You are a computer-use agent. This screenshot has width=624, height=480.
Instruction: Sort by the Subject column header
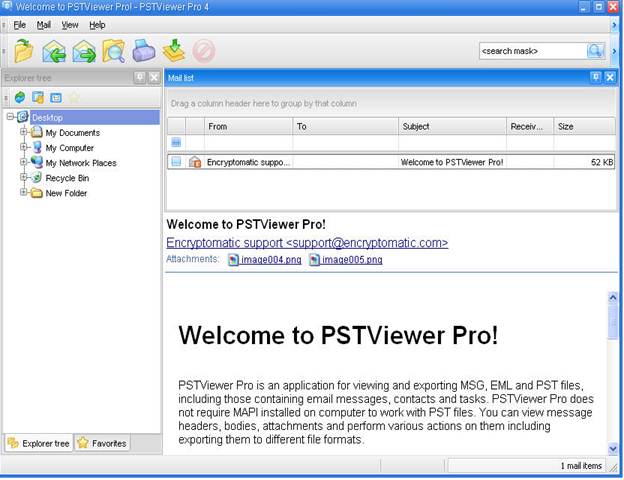[452, 126]
